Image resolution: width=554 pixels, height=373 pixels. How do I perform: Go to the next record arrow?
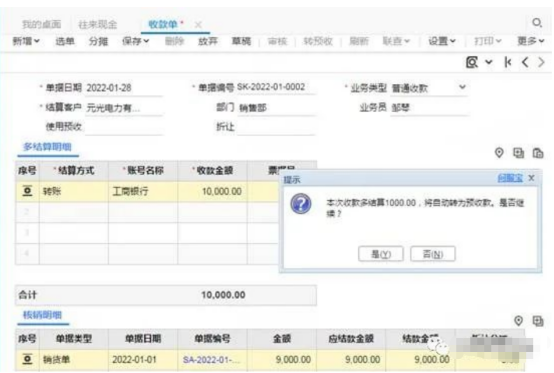click(x=541, y=63)
